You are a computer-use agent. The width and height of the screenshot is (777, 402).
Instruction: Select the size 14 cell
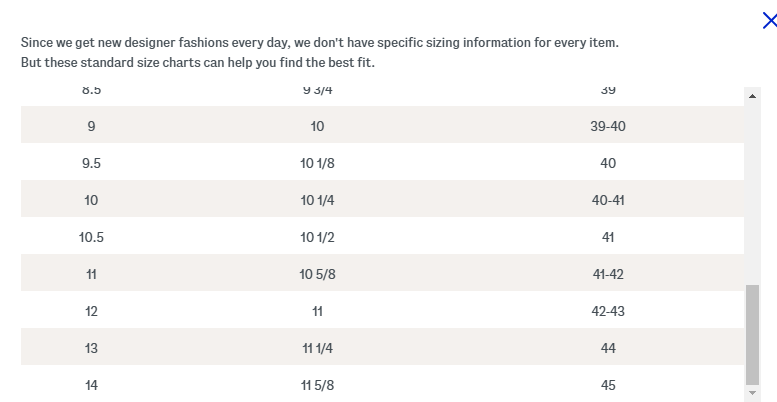click(x=92, y=385)
